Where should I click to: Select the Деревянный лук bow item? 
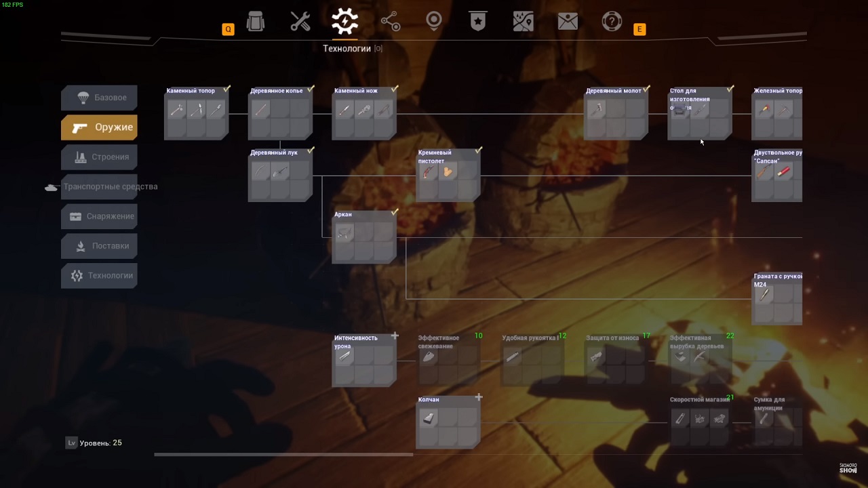pyautogui.click(x=261, y=172)
